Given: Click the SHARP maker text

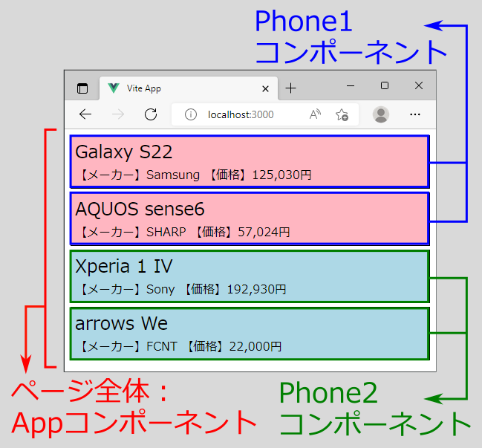Looking at the screenshot, I should [x=166, y=232].
